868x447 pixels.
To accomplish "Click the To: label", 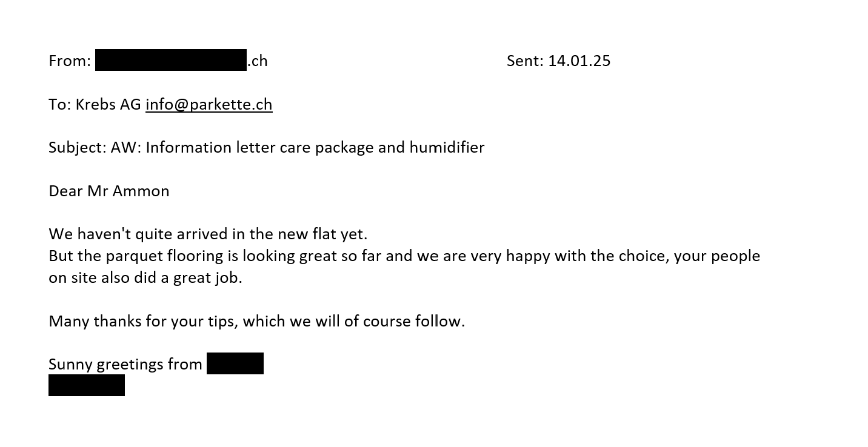I will tap(60, 104).
